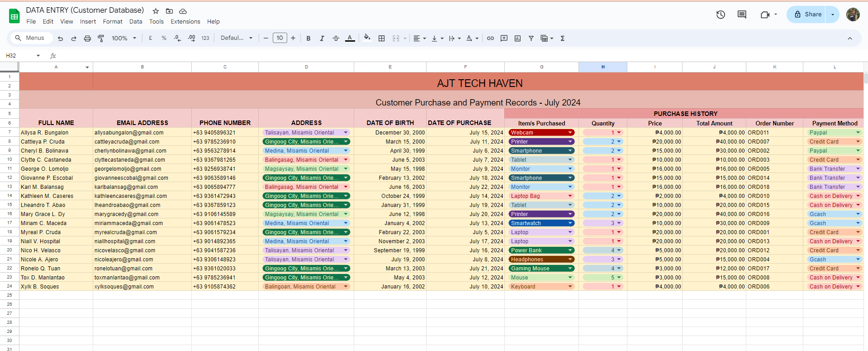Format as currency with pound icon
868x351 pixels.
tap(150, 38)
